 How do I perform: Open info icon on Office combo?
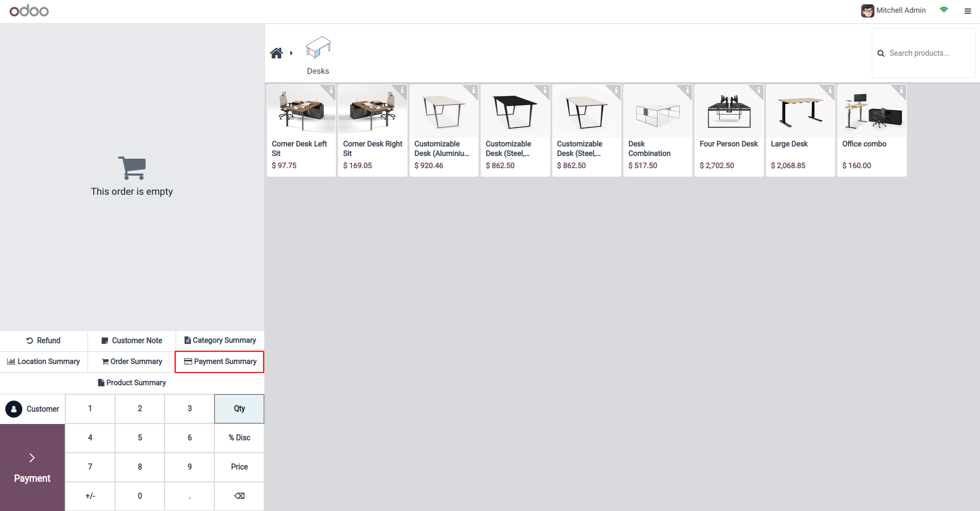pos(901,90)
